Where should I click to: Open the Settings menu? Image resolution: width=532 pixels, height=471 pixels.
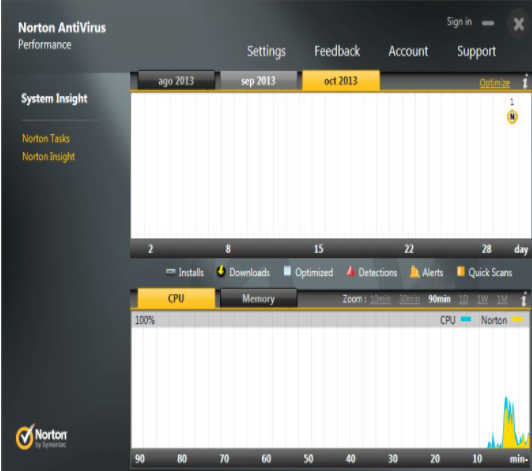pos(266,51)
